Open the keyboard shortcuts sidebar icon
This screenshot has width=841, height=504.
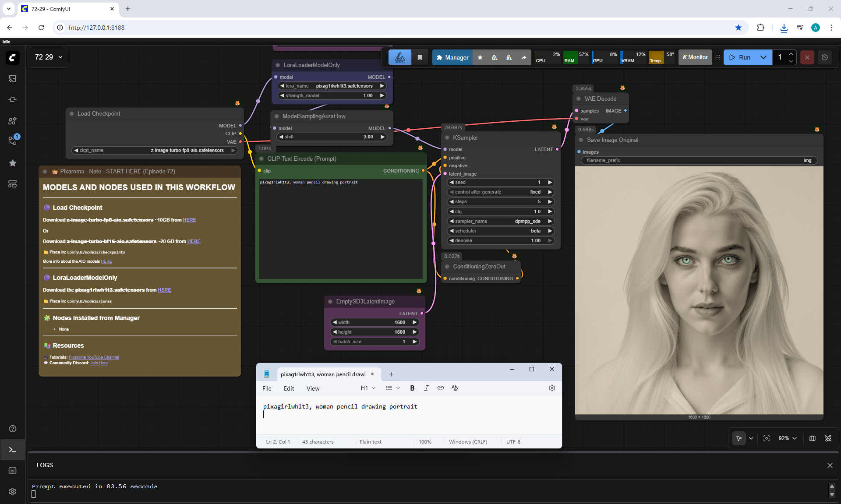[x=12, y=470]
